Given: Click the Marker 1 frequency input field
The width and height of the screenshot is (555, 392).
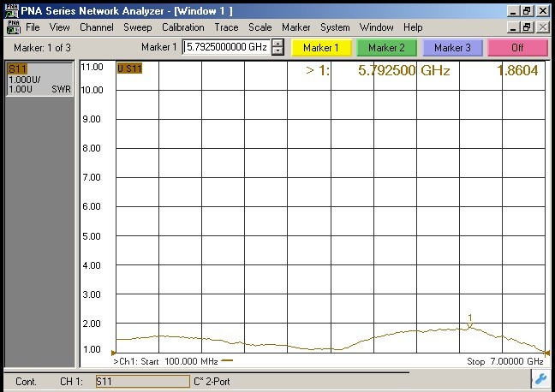Looking at the screenshot, I should point(226,47).
